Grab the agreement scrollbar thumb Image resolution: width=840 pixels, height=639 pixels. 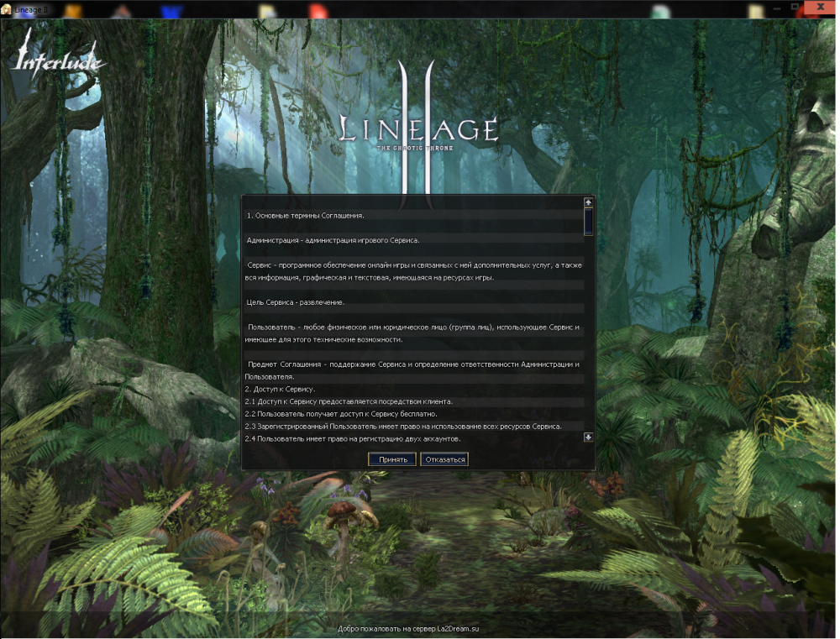588,222
